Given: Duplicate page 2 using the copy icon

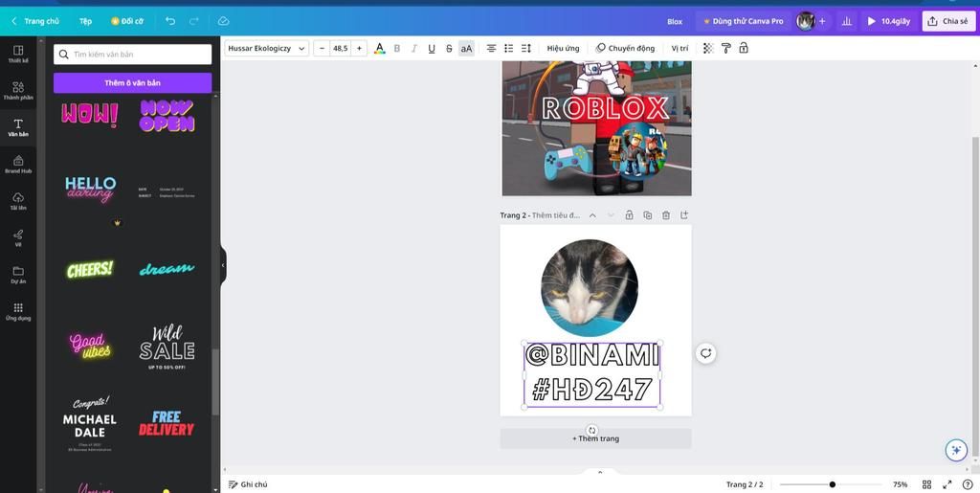Looking at the screenshot, I should [648, 215].
